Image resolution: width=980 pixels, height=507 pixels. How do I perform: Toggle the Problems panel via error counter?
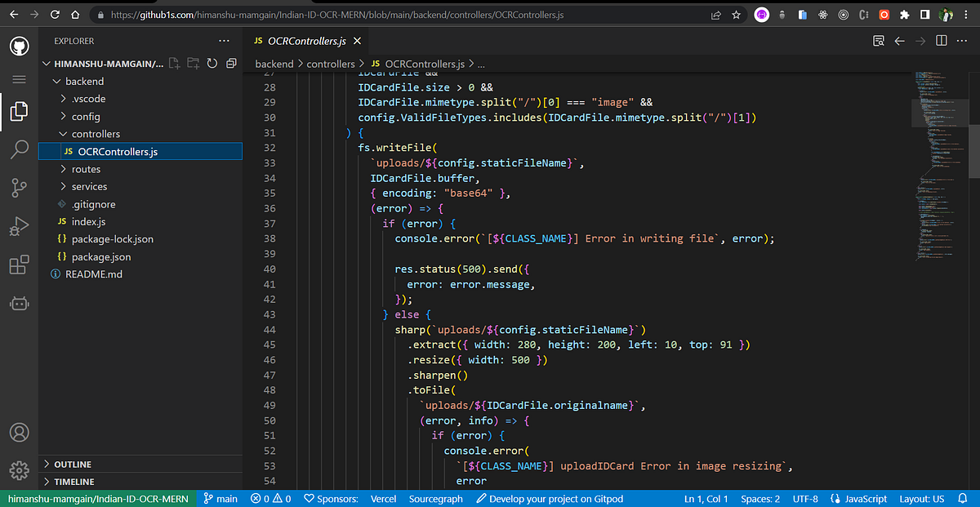click(270, 498)
